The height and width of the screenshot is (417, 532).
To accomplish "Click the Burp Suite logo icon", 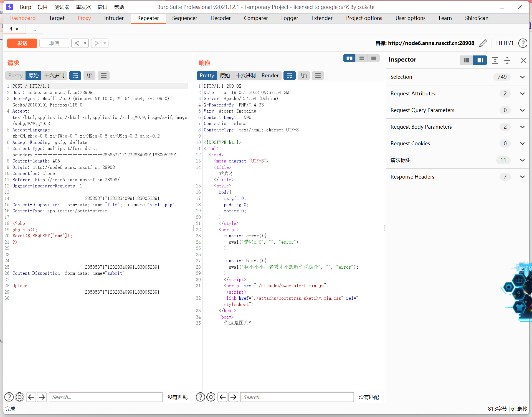I will [10, 7].
